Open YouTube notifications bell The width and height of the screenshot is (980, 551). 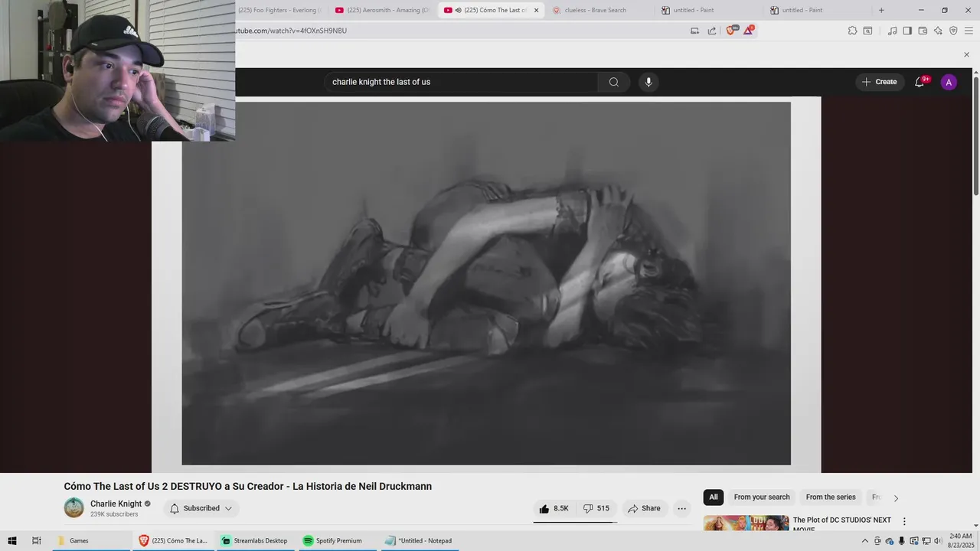point(920,82)
